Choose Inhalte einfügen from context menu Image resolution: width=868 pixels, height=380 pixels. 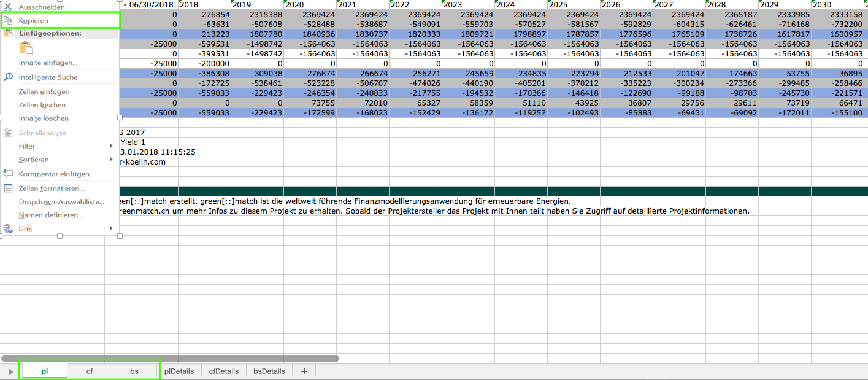pyautogui.click(x=48, y=63)
